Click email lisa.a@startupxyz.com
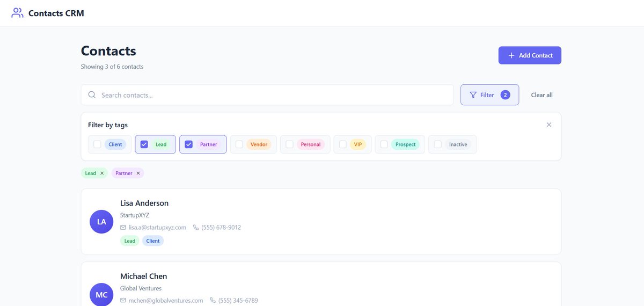Screen dimensions: 644x306 tap(157, 228)
